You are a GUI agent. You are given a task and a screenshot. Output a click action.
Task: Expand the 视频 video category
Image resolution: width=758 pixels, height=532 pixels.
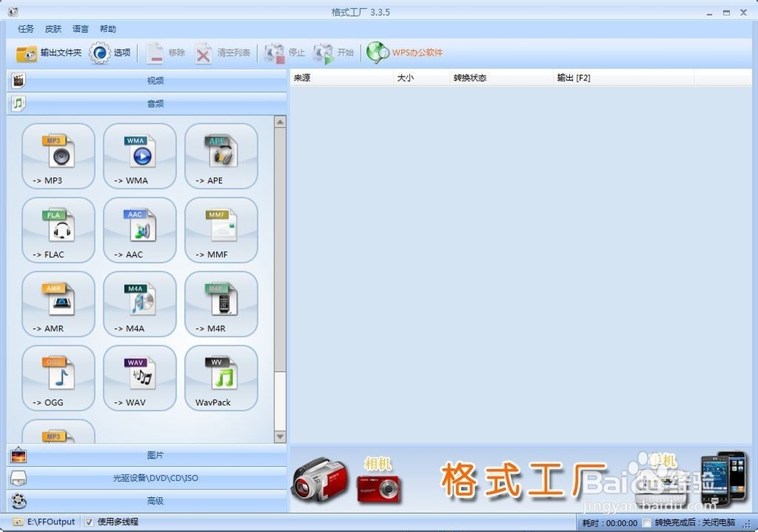(147, 80)
